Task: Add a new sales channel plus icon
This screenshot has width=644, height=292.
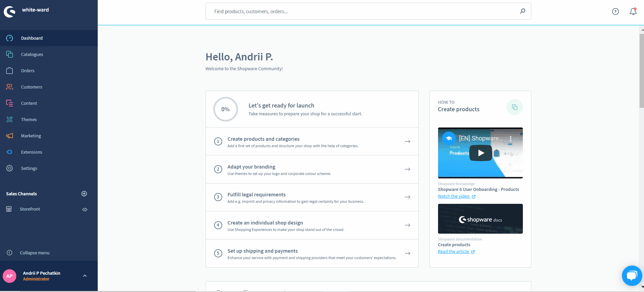Action: coord(84,194)
